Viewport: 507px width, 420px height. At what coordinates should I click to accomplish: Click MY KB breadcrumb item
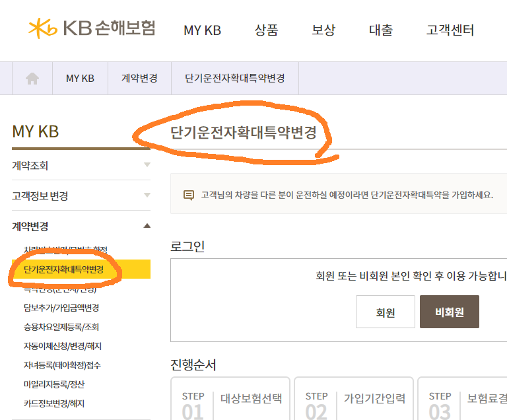pyautogui.click(x=80, y=79)
